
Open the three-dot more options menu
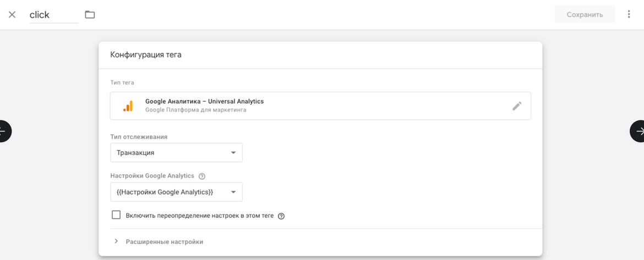[629, 14]
